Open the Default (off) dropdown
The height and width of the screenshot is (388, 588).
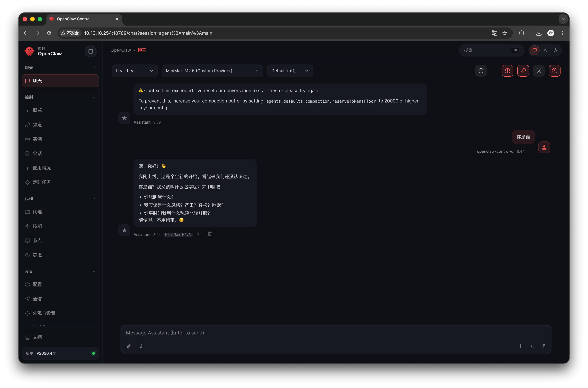[290, 71]
